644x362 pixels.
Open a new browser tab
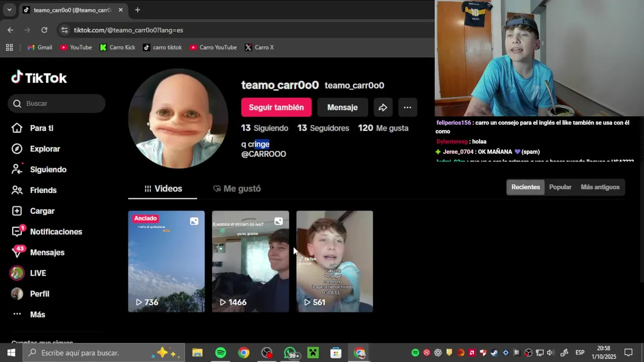click(x=137, y=10)
